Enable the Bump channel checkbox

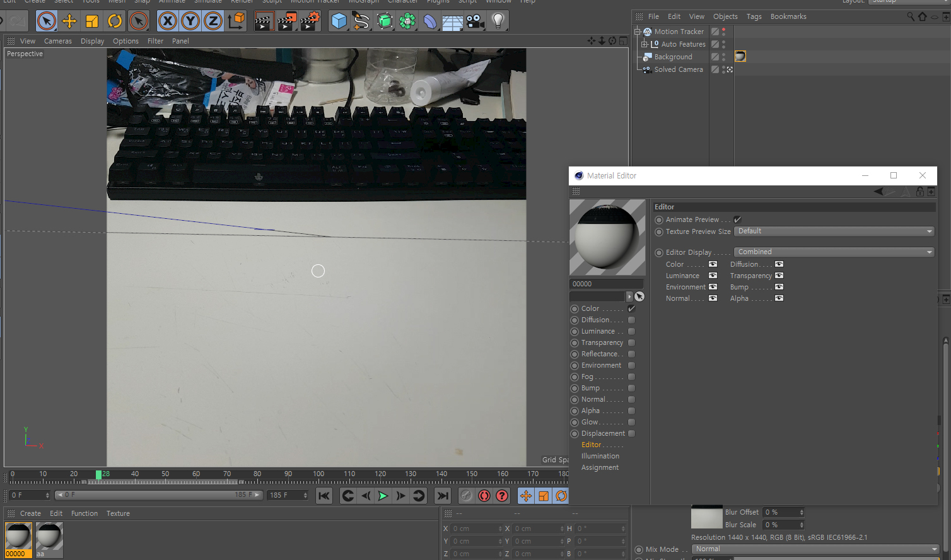(x=631, y=388)
